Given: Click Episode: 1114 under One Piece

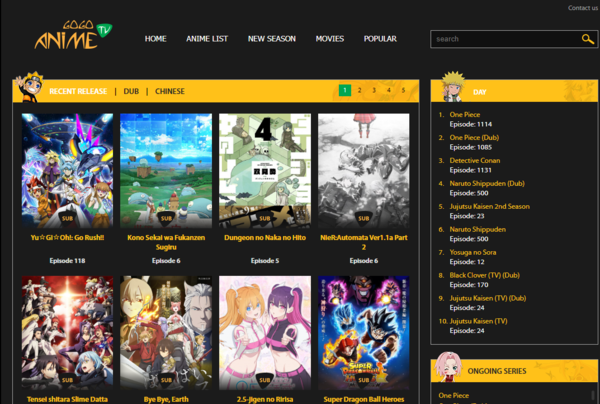Looking at the screenshot, I should (x=471, y=124).
